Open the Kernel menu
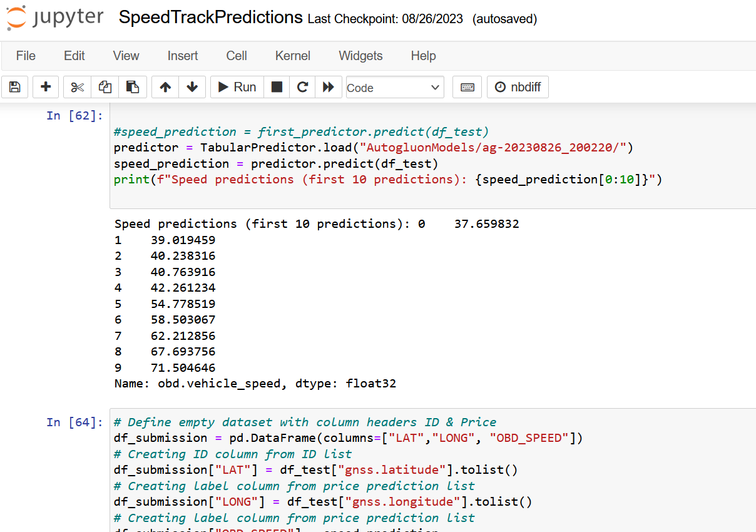The image size is (756, 532). click(x=293, y=56)
